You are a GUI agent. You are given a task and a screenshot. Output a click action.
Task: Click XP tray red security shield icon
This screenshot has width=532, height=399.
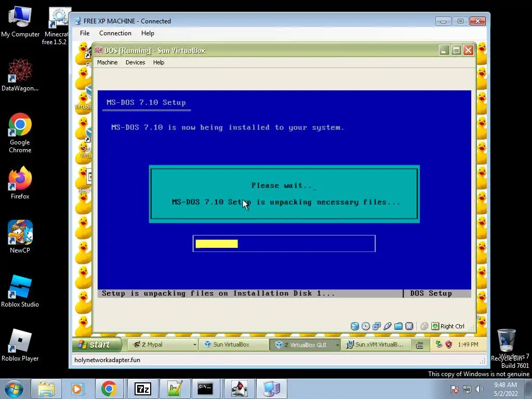449,344
